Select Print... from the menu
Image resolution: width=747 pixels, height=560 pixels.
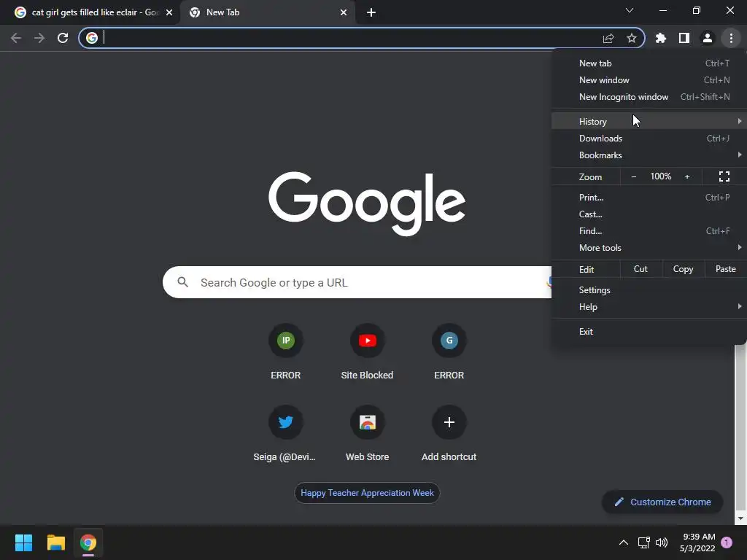tap(649, 198)
